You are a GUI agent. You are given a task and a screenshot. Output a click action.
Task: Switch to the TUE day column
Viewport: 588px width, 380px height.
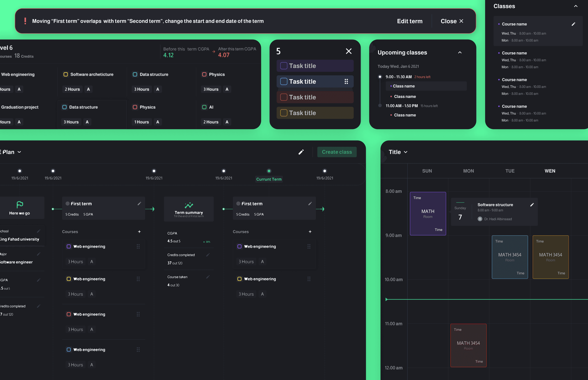click(510, 171)
